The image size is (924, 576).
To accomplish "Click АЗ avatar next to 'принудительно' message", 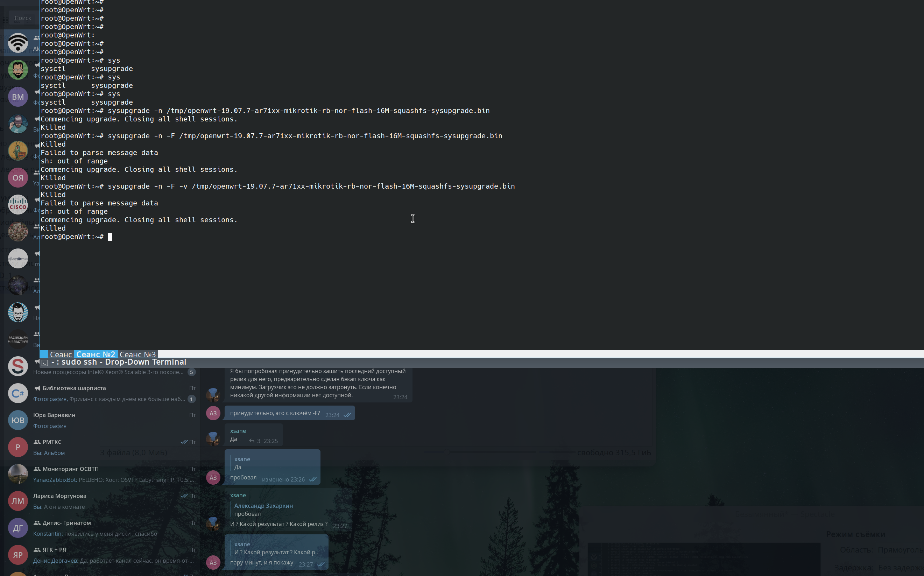I will (x=213, y=413).
